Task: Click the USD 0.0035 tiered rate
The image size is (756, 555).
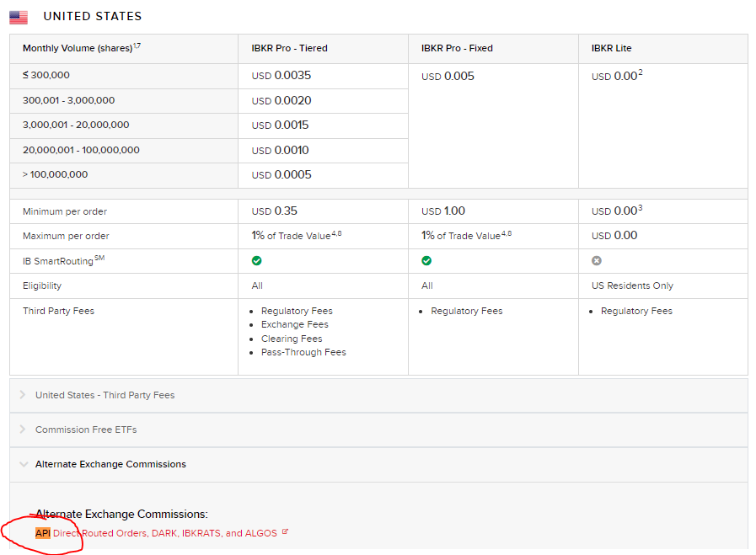Action: click(281, 76)
